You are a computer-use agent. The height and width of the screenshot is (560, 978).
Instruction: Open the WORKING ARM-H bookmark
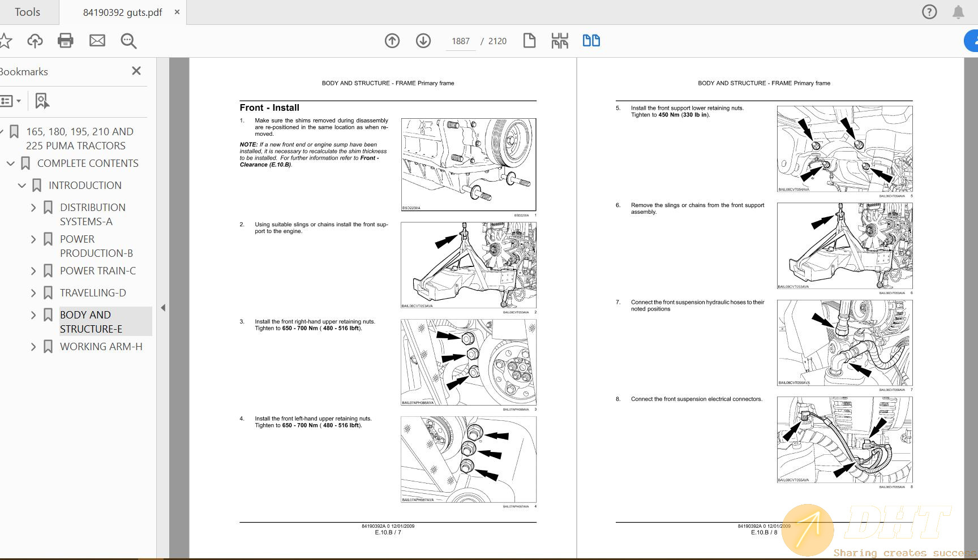click(x=101, y=347)
